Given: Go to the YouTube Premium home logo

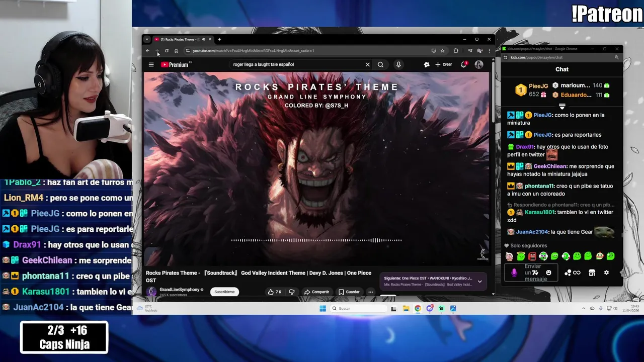Looking at the screenshot, I should click(x=174, y=64).
